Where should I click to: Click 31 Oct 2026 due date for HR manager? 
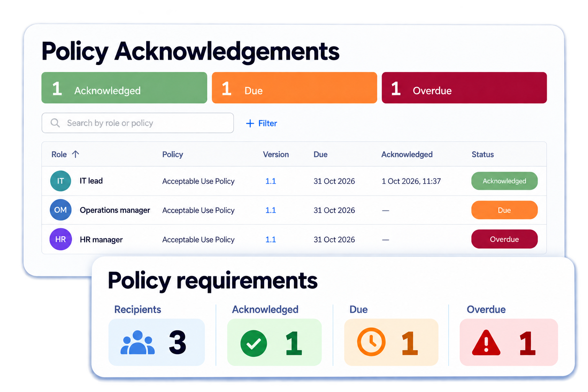click(334, 240)
